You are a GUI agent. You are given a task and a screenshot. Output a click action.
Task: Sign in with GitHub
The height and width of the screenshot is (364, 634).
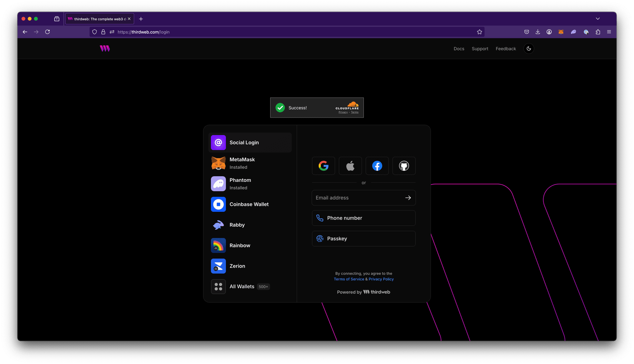point(404,166)
